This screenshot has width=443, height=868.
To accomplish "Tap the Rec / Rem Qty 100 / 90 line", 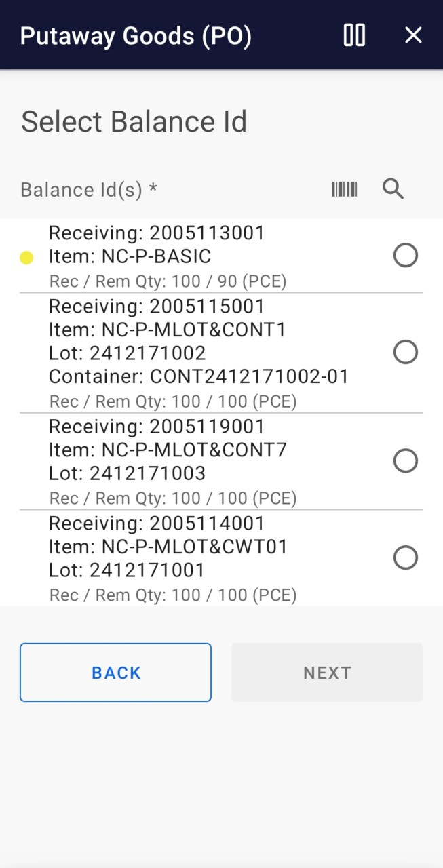I will tap(168, 281).
